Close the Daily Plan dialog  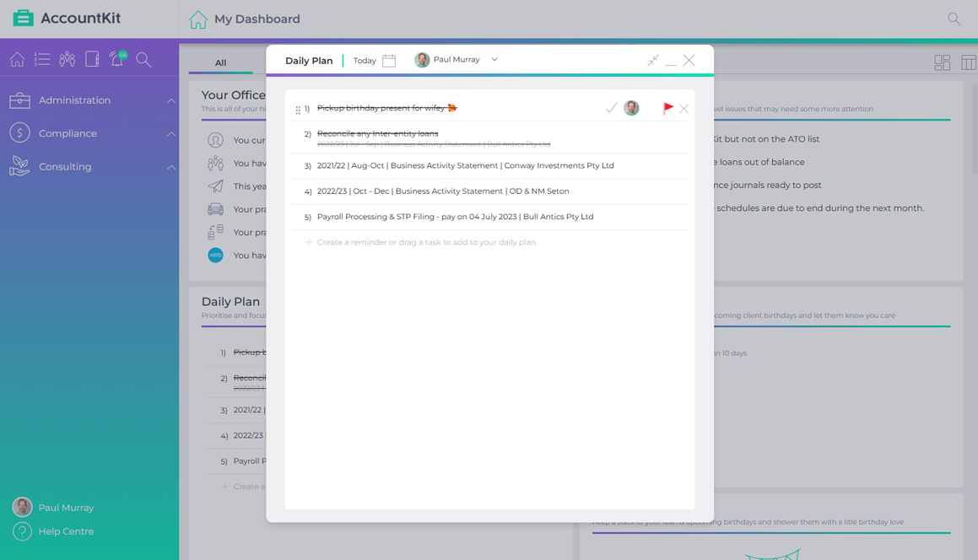[689, 60]
